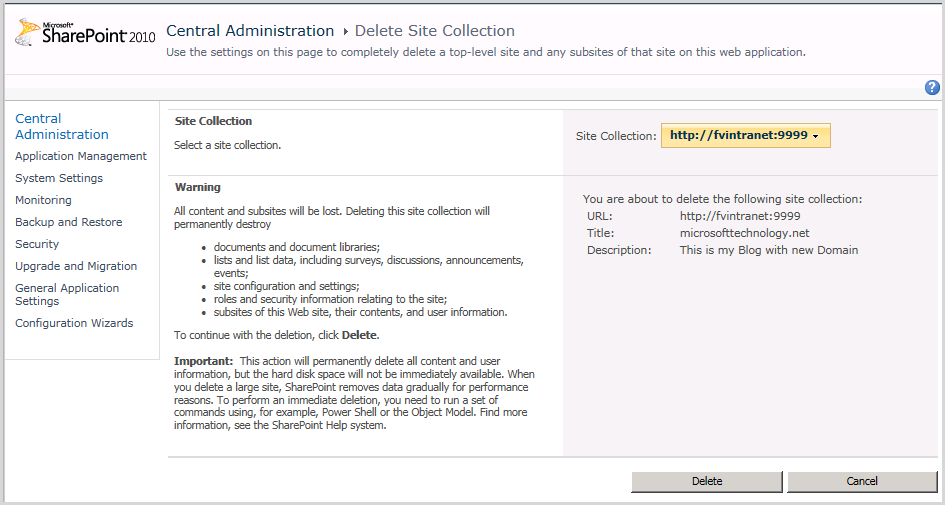Click the SharePoint 2010 logo

84,32
